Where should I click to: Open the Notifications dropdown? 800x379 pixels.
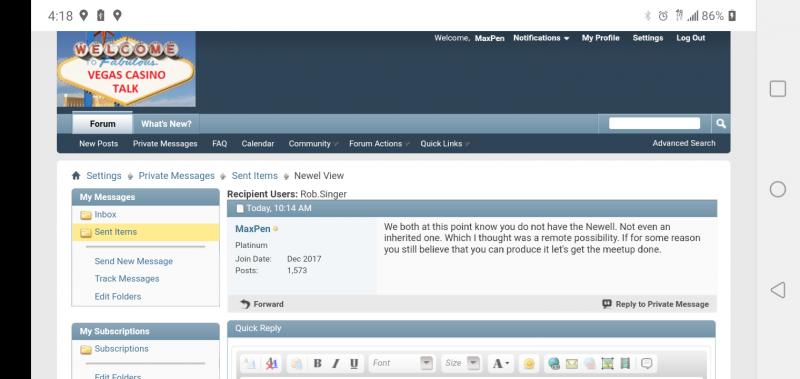point(541,38)
